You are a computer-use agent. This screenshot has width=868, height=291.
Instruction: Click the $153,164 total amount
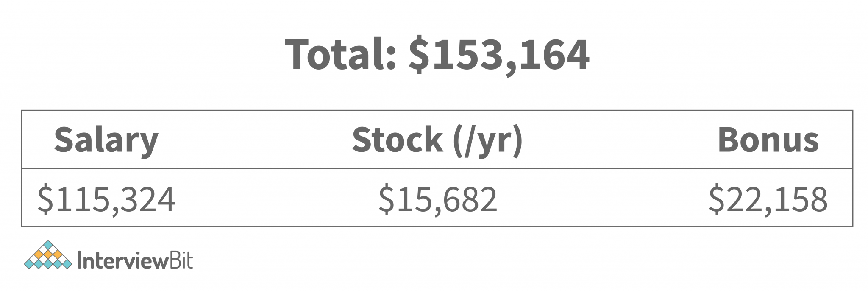pyautogui.click(x=499, y=55)
